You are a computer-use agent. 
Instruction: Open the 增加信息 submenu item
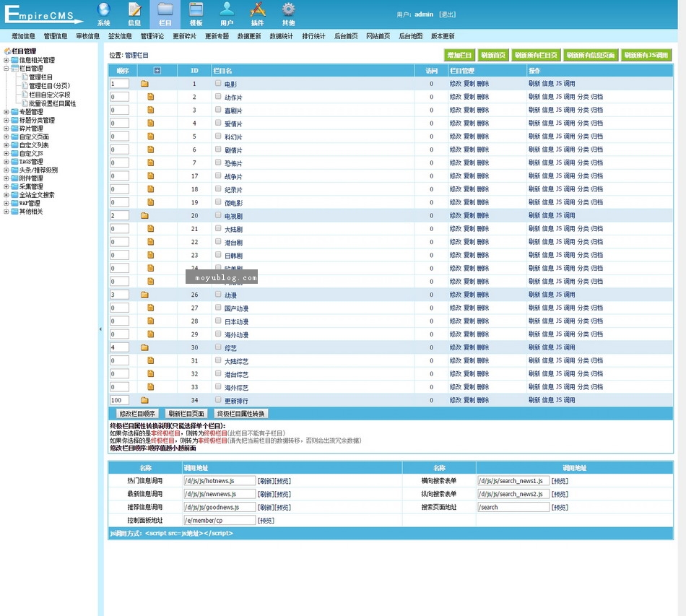pyautogui.click(x=23, y=36)
